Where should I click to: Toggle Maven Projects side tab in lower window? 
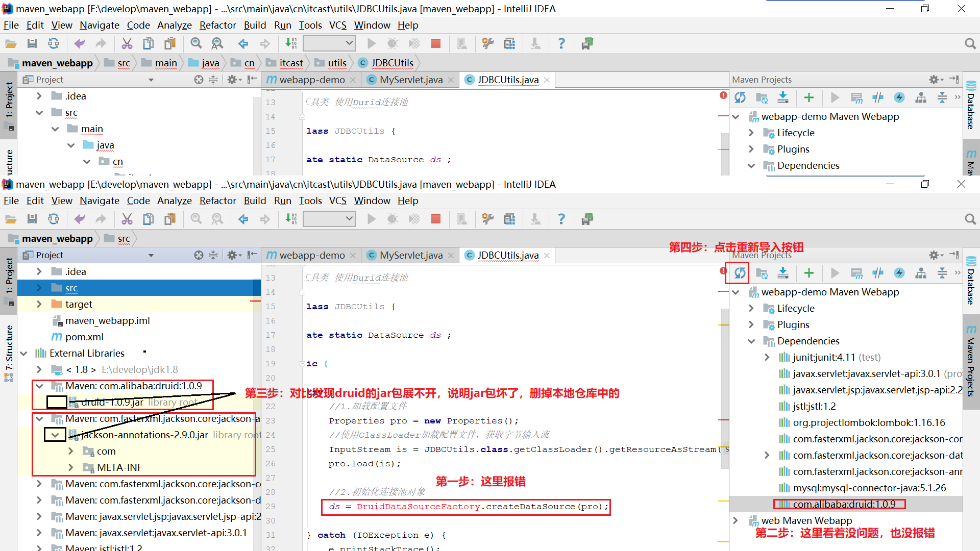point(971,362)
